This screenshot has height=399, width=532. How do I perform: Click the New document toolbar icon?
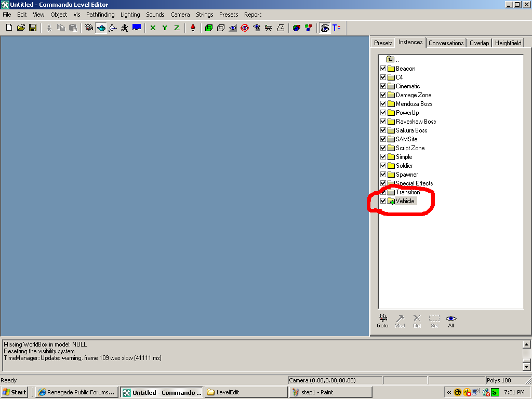(9, 28)
